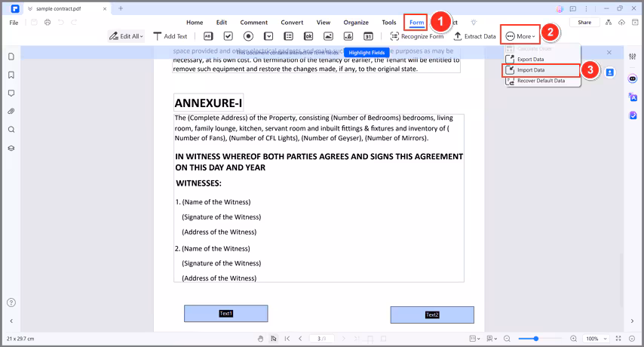Open the Tools tab
644x347 pixels.
389,23
